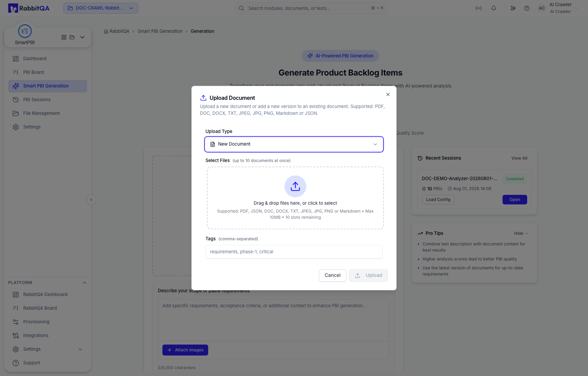The image size is (588, 376).
Task: Select Smart PBI Generation menu item
Action: [x=48, y=86]
